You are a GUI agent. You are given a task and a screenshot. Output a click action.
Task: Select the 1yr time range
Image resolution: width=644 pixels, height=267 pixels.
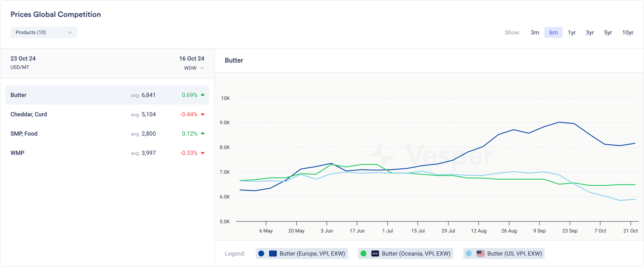[572, 33]
